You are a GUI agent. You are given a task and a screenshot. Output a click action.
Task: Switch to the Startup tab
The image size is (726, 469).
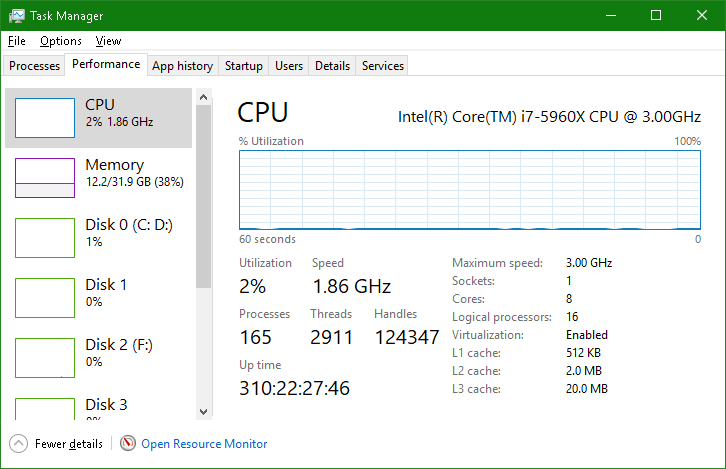coord(244,66)
